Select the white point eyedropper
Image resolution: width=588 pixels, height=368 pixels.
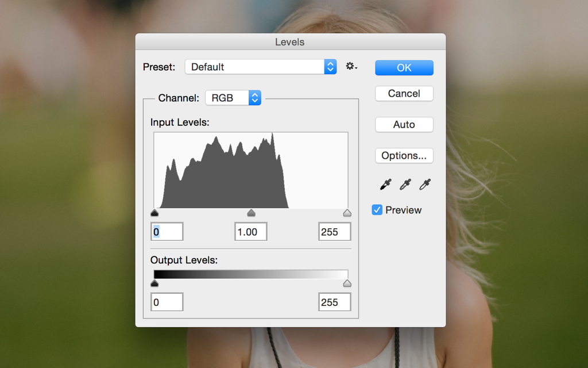(425, 184)
